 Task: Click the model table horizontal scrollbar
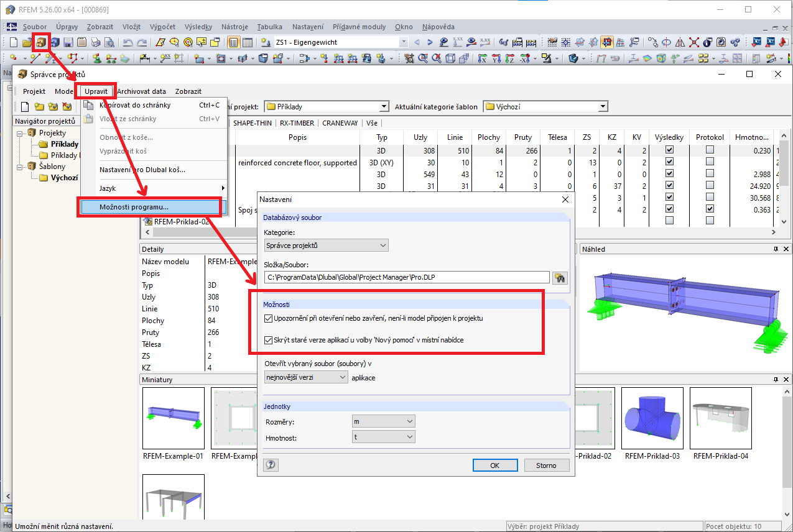click(460, 232)
